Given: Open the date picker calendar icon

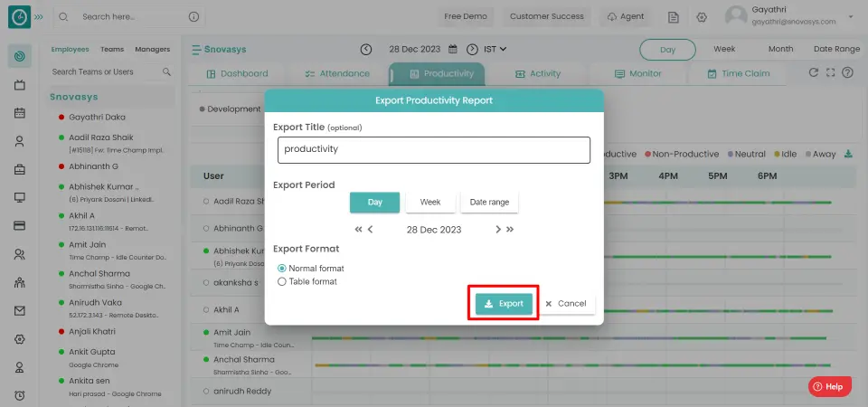Looking at the screenshot, I should tap(453, 49).
